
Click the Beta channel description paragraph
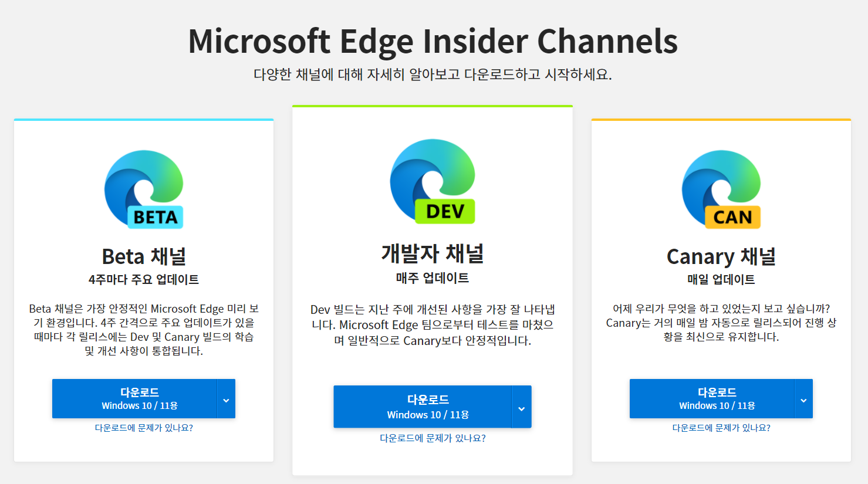pos(144,330)
